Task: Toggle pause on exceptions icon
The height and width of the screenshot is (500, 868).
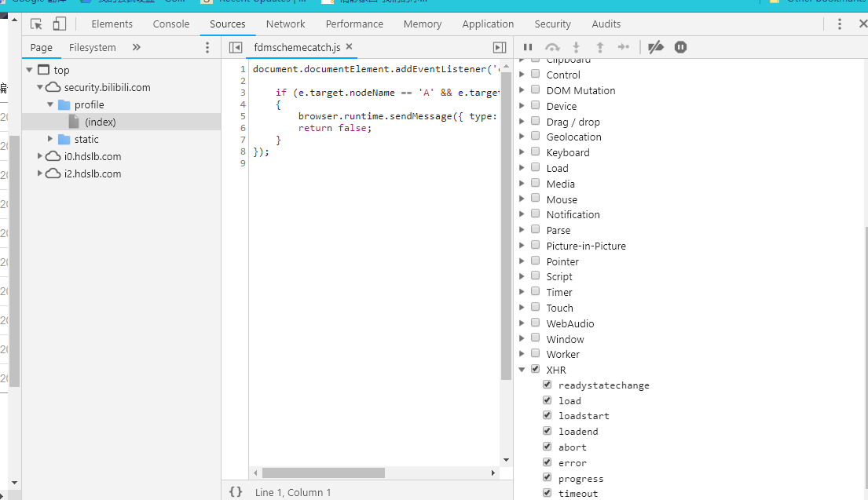Action: pos(680,47)
